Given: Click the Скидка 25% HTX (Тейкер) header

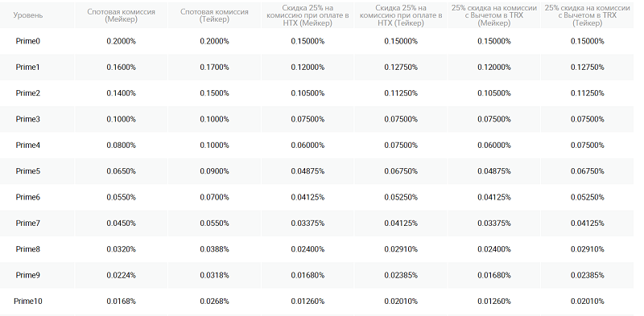Looking at the screenshot, I should click(401, 15).
